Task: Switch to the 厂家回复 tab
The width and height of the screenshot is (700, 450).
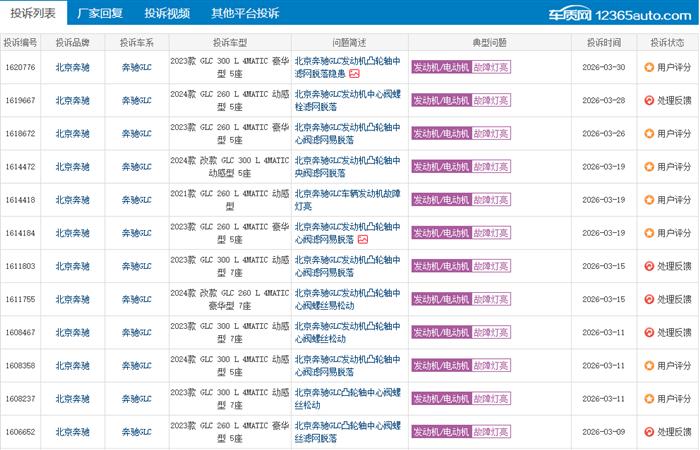Action: [x=99, y=14]
